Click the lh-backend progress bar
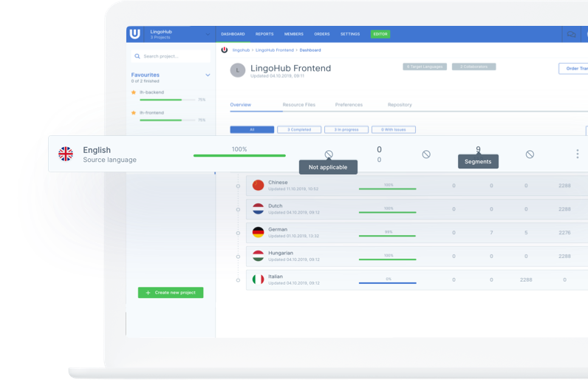The image size is (588, 380). point(167,100)
